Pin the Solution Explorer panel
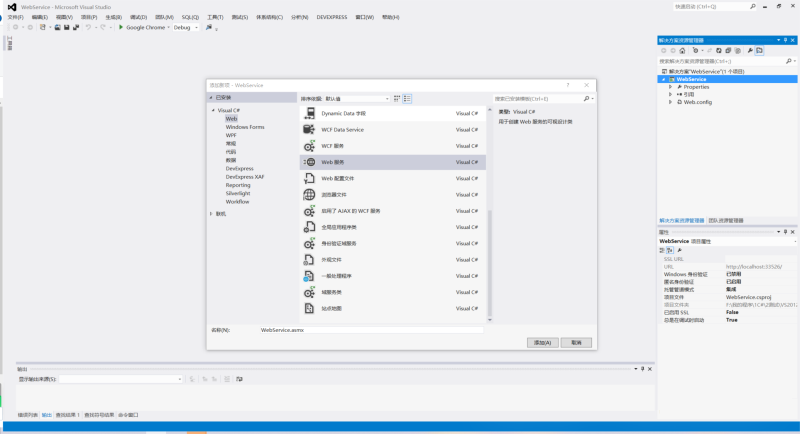This screenshot has width=800, height=434. click(x=785, y=40)
